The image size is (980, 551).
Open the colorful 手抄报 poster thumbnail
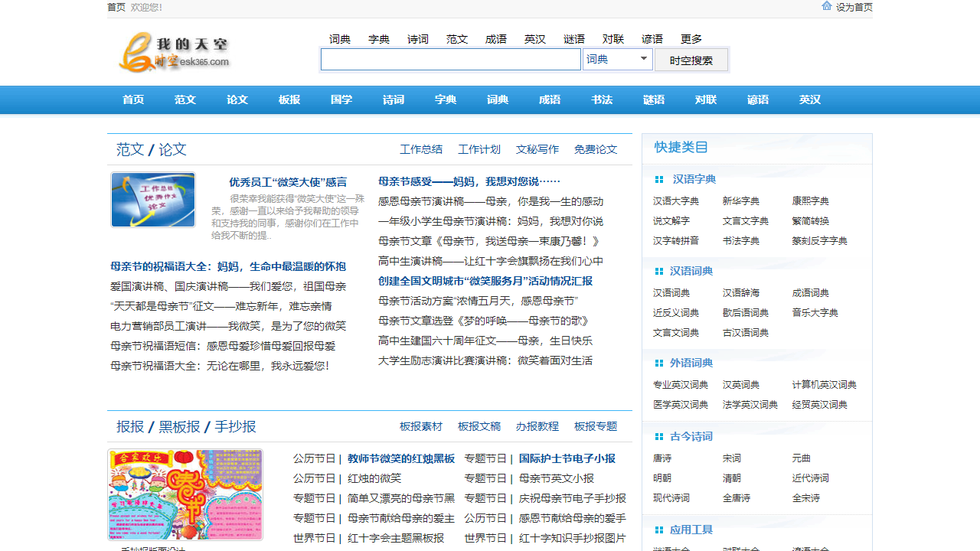pyautogui.click(x=185, y=495)
